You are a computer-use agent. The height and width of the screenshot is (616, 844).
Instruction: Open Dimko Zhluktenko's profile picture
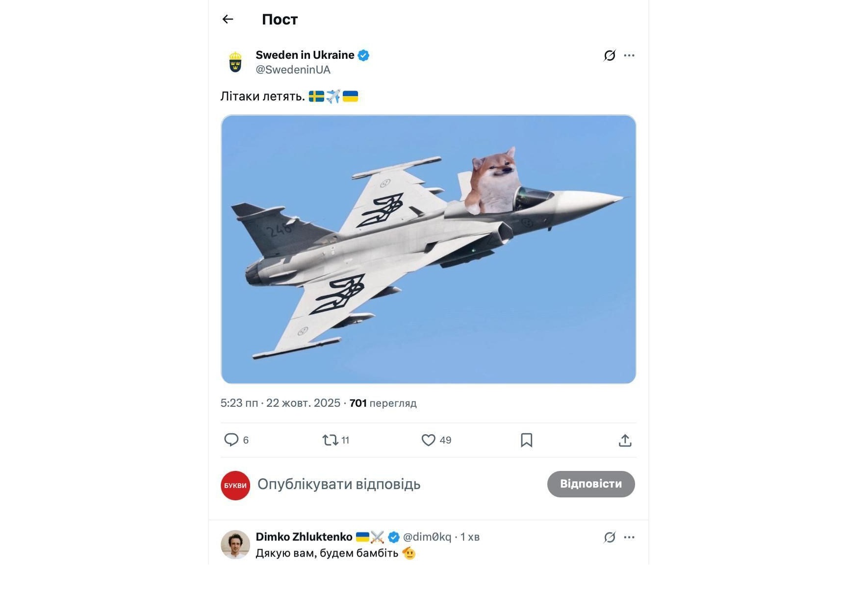tap(235, 544)
